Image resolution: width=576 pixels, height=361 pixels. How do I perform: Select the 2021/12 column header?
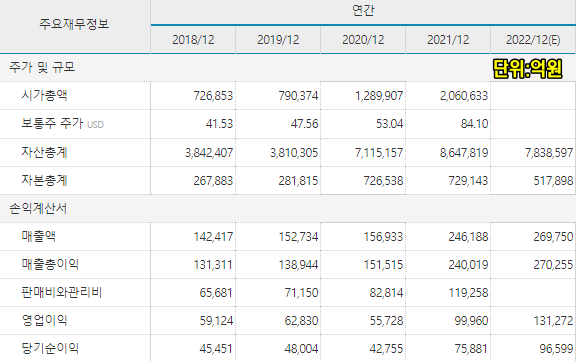coord(448,40)
